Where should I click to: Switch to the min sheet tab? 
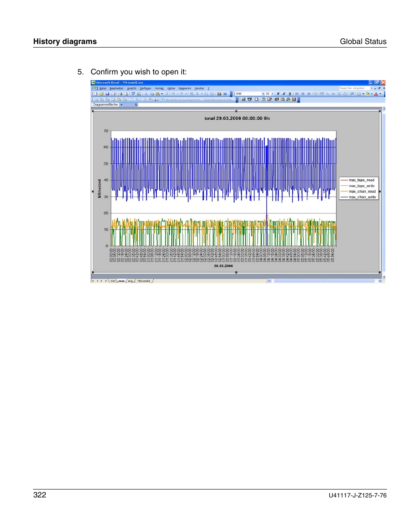tap(113, 281)
